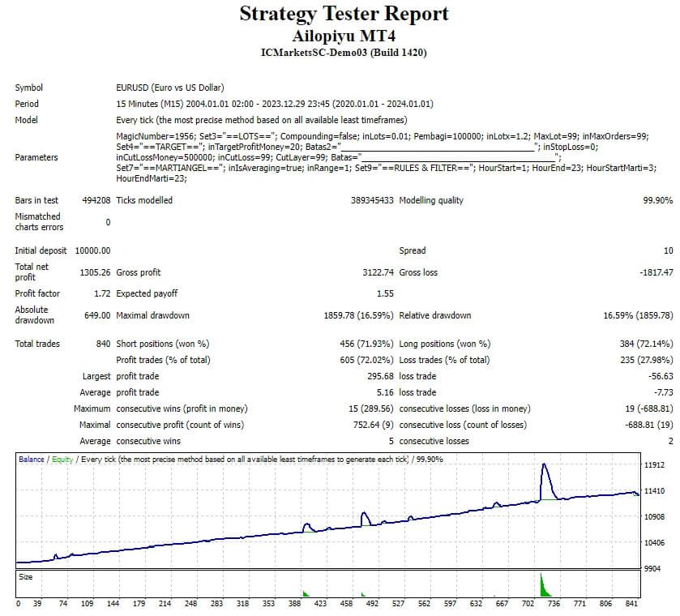This screenshot has width=680, height=616.
Task: Click the long positions value "384 (72.14%)"
Action: pos(647,344)
